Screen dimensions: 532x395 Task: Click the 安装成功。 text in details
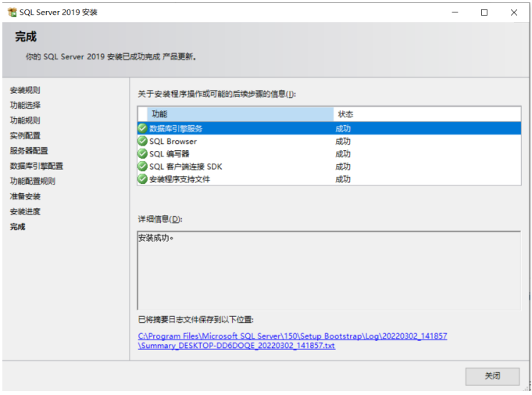tap(155, 238)
